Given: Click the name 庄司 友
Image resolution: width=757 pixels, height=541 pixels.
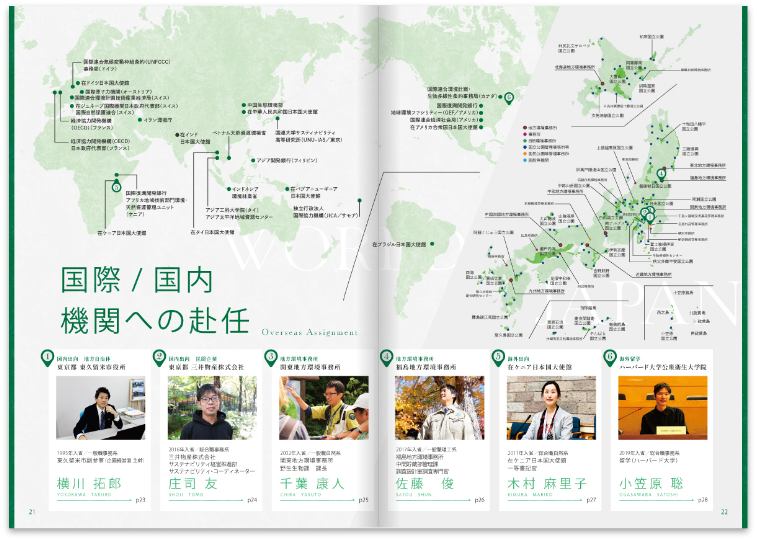Looking at the screenshot, I should pyautogui.click(x=193, y=483).
